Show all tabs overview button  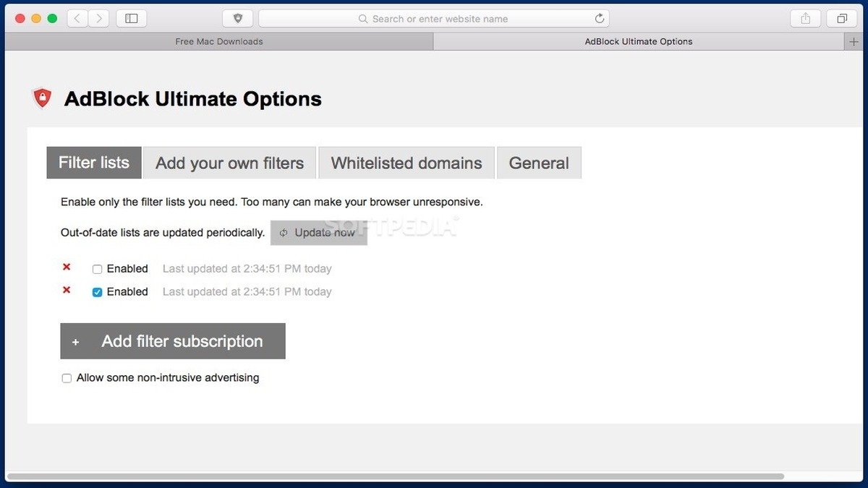pos(842,18)
